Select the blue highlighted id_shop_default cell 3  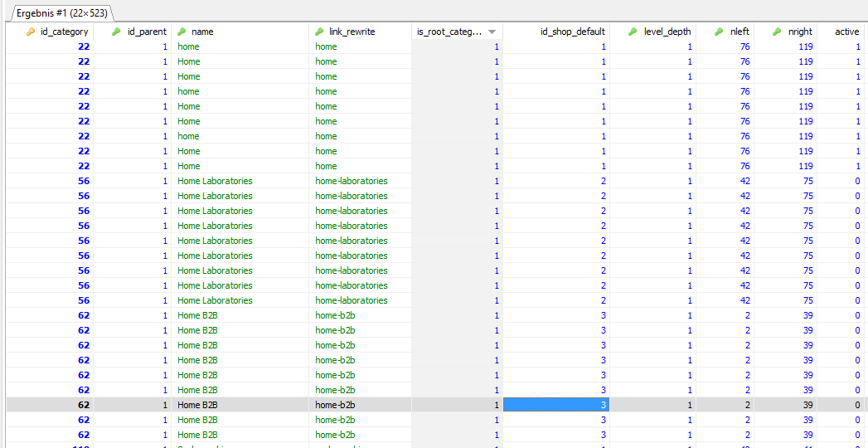(556, 405)
